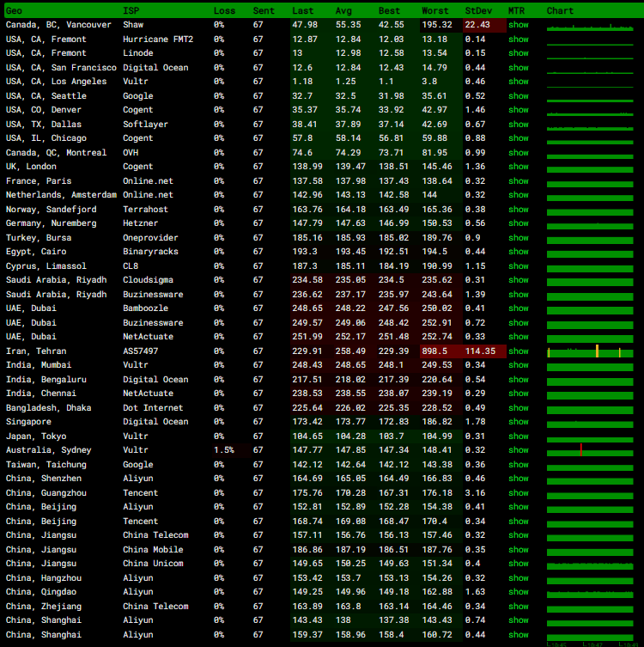Show MTR for Los Angeles Vultr
Image resolution: width=644 pixels, height=647 pixels.
point(519,82)
